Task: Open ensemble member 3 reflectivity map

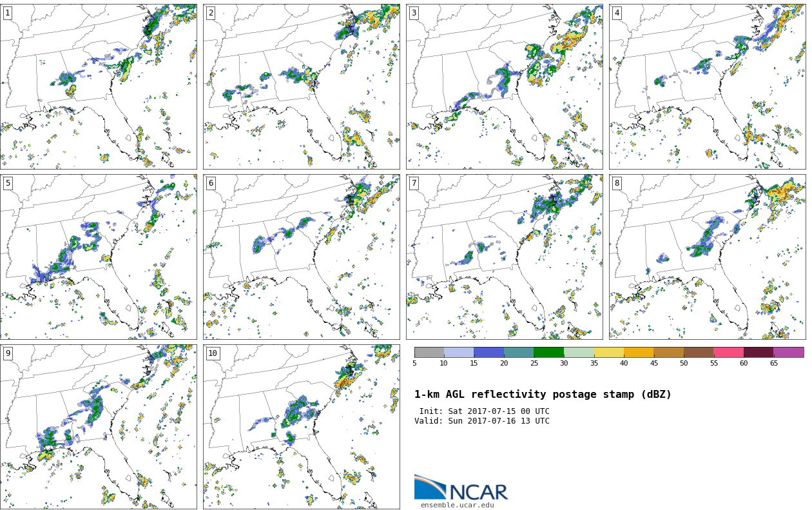Action: point(505,86)
